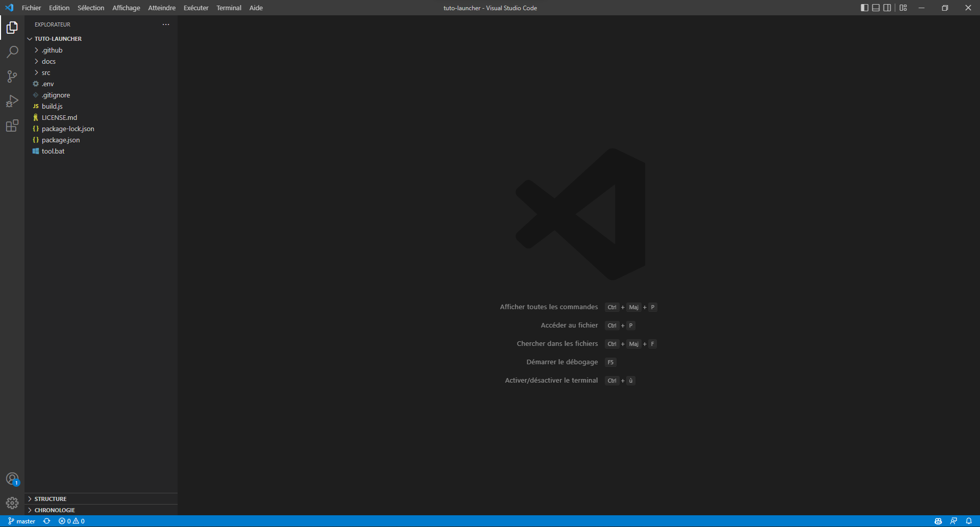
Task: Open the Manage settings gear icon
Action: (x=12, y=504)
